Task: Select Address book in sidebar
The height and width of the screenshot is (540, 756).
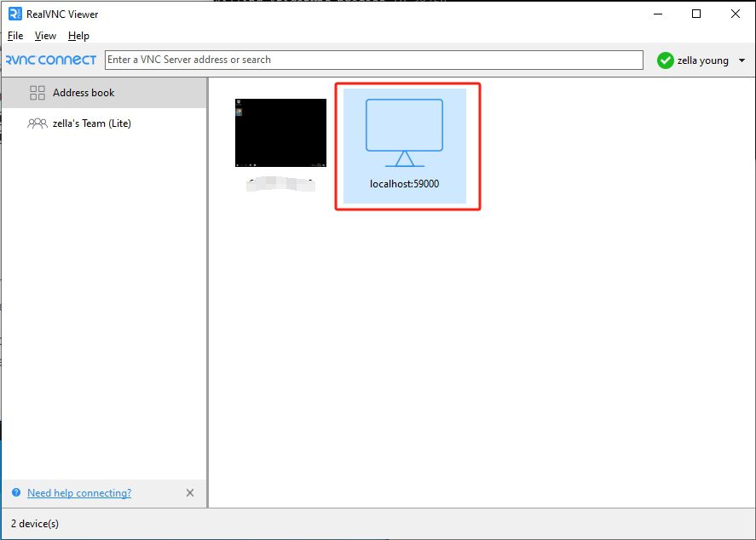Action: click(x=104, y=93)
